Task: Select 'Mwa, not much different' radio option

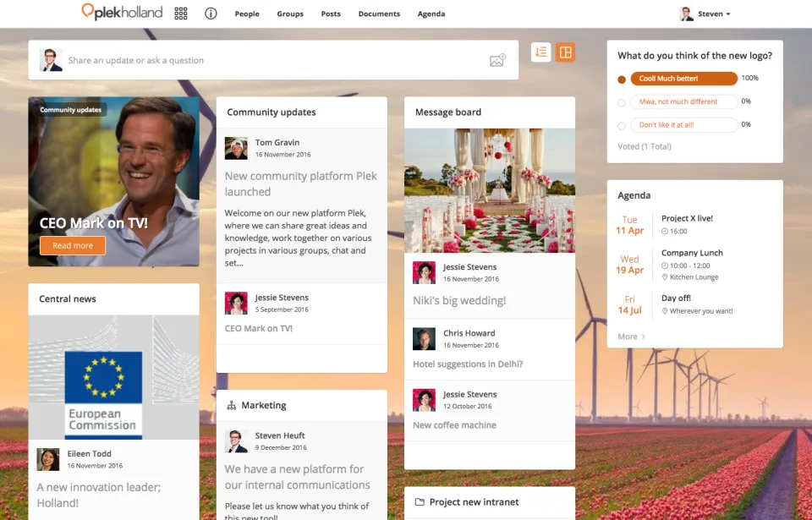Action: click(x=622, y=102)
